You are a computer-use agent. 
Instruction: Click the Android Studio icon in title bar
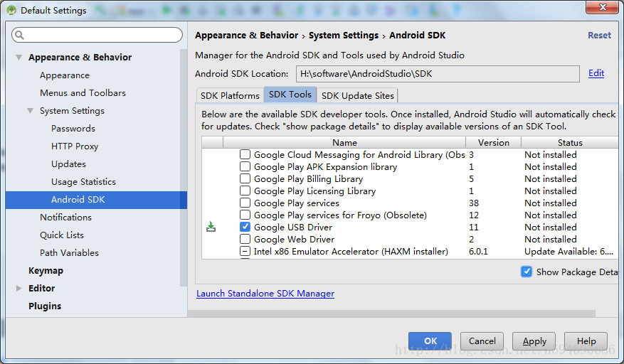click(11, 11)
